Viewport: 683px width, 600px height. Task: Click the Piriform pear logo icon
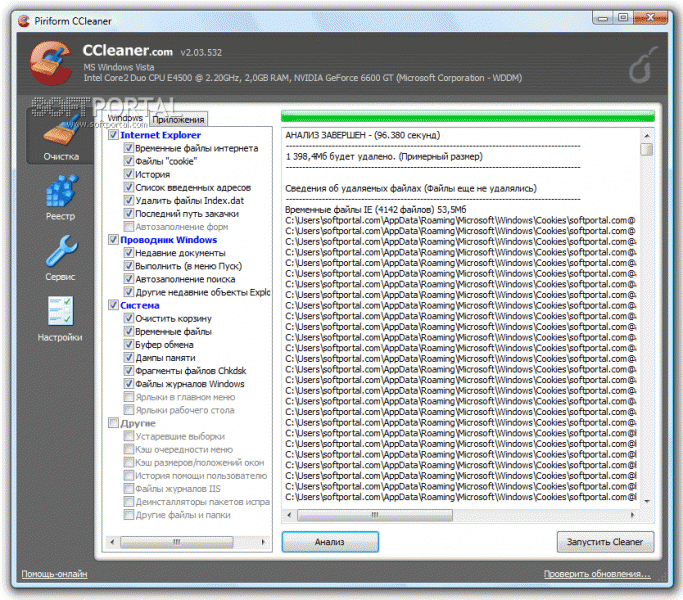point(642,65)
